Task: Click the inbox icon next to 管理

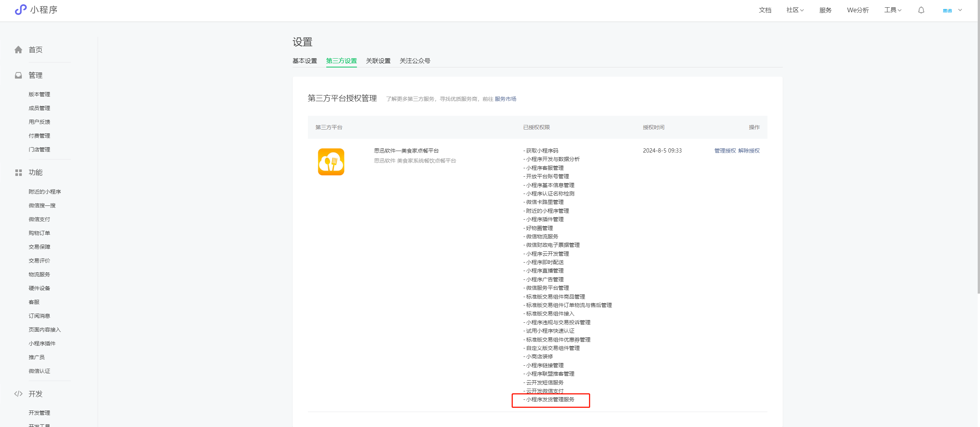Action: tap(18, 76)
